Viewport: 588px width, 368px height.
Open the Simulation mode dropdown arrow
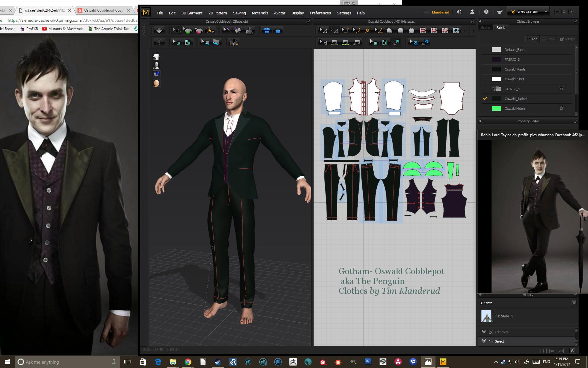[546, 12]
